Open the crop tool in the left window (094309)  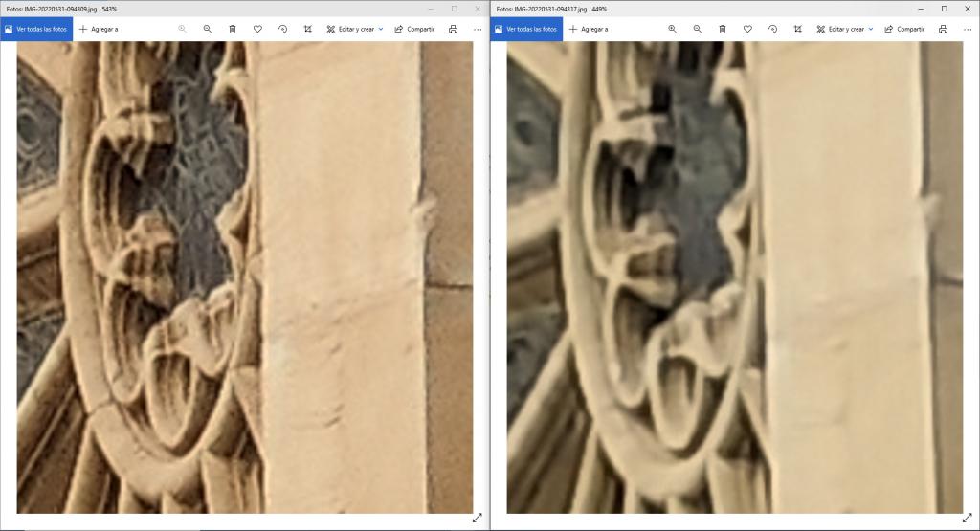[308, 29]
